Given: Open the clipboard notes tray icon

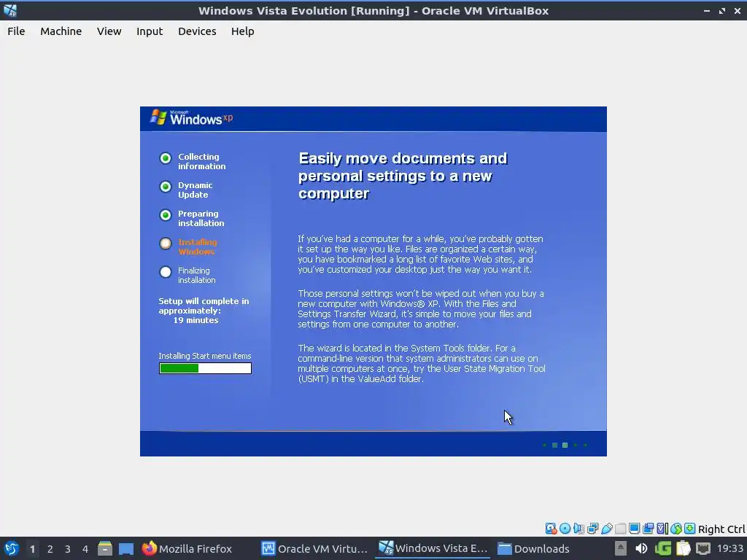Looking at the screenshot, I should point(683,548).
